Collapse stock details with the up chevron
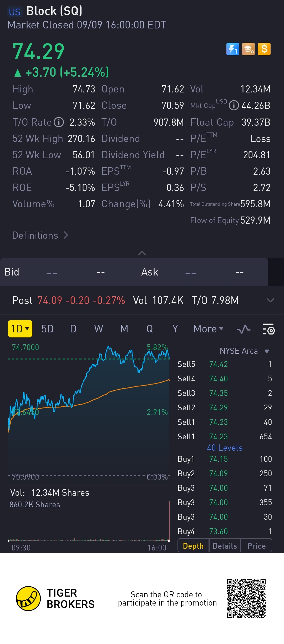The width and height of the screenshot is (284, 644). pyautogui.click(x=142, y=253)
